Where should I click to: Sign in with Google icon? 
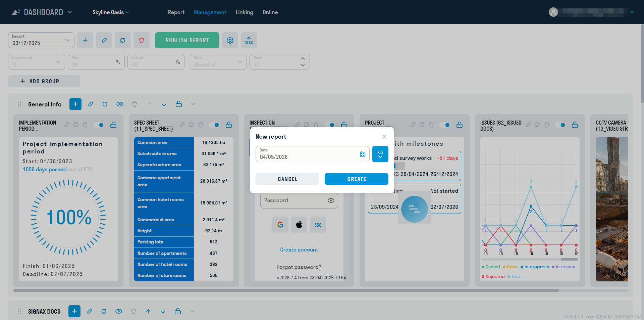click(x=280, y=225)
